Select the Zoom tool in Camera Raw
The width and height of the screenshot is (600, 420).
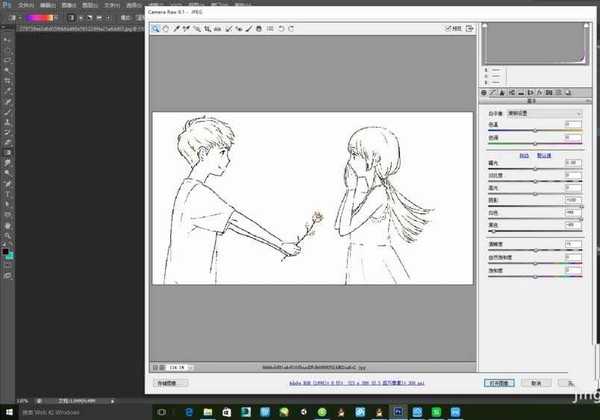click(x=156, y=29)
